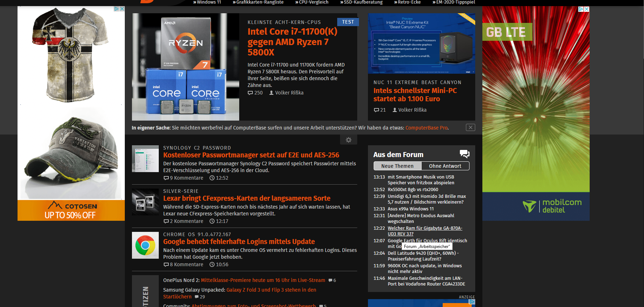644x307 pixels.
Task: Open SSD-Kaufberatung top link
Action: 362,2
